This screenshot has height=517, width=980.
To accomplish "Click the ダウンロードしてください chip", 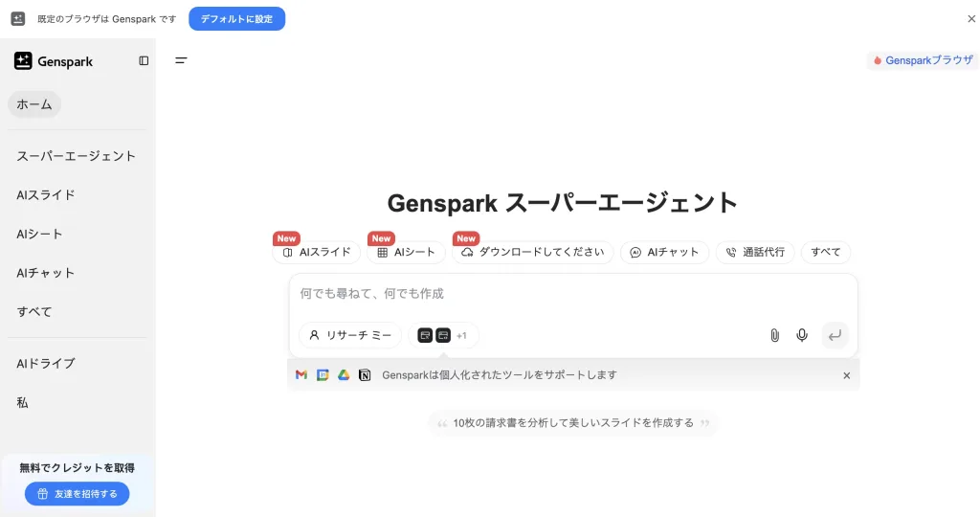I will click(x=532, y=252).
